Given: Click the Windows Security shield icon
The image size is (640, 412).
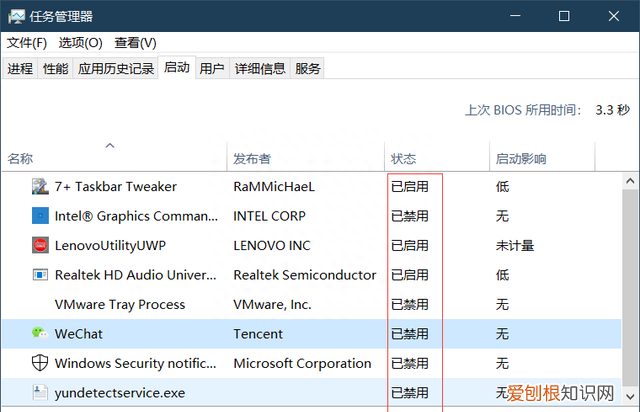Looking at the screenshot, I should pyautogui.click(x=40, y=363).
